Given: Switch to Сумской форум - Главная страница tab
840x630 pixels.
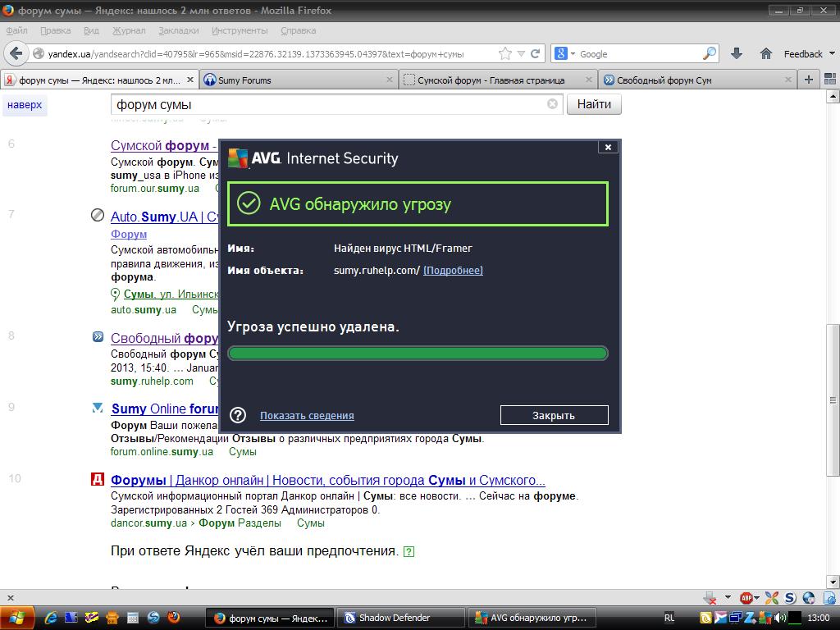Looking at the screenshot, I should click(491, 80).
